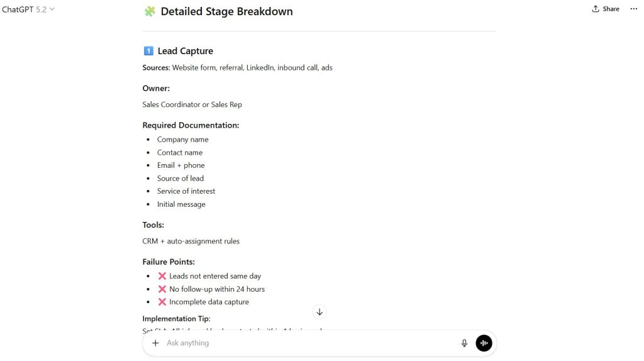Start dictation with the microphone icon

464,343
